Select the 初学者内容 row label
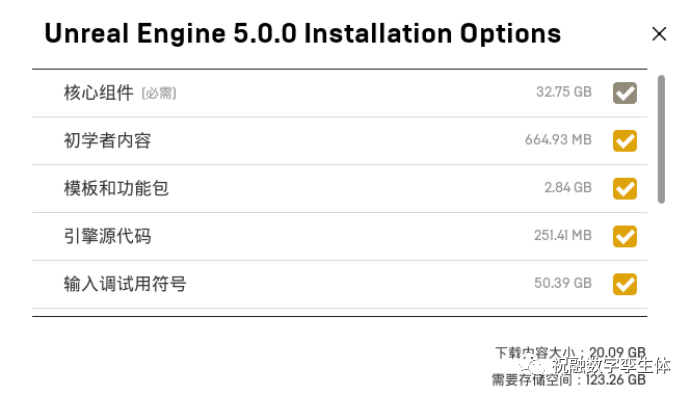 click(x=107, y=141)
